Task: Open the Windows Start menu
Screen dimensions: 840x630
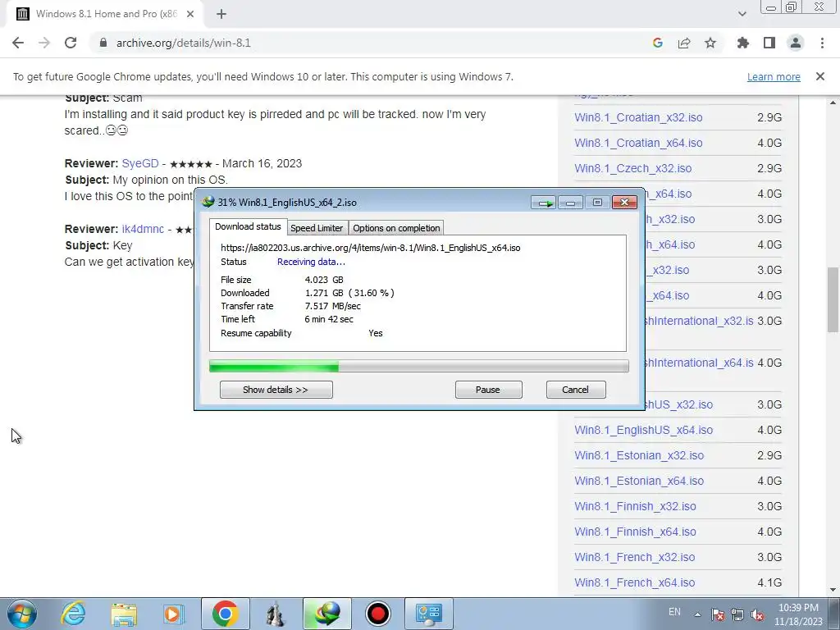Action: (x=22, y=614)
